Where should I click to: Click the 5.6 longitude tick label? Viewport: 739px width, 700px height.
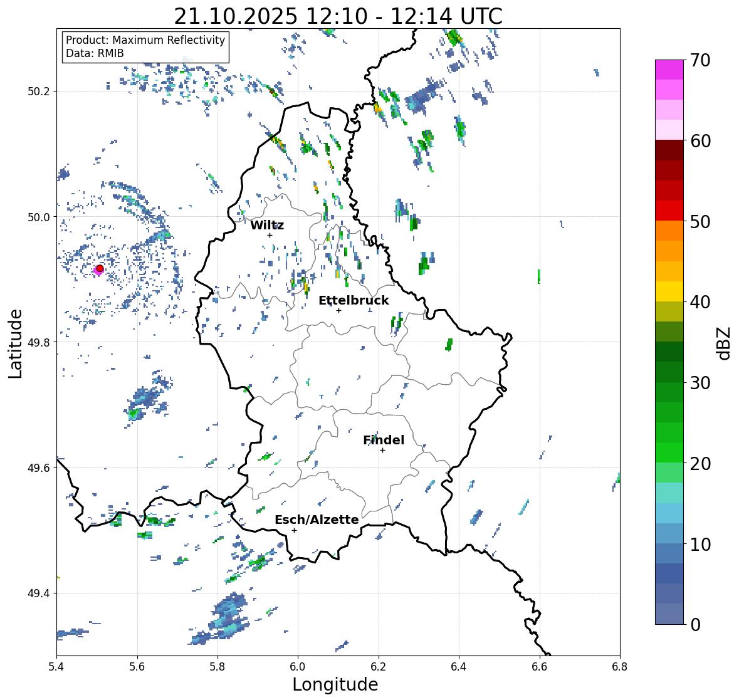137,666
